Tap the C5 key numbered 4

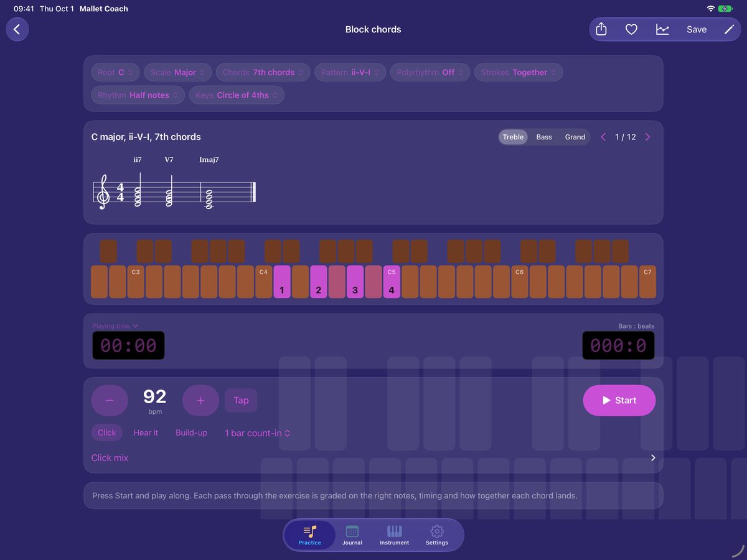[x=392, y=282]
